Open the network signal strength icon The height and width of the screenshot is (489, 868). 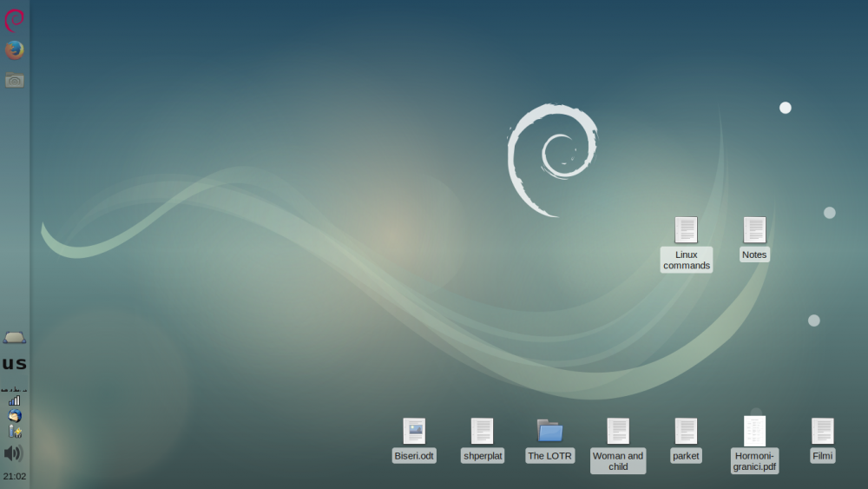pos(15,400)
